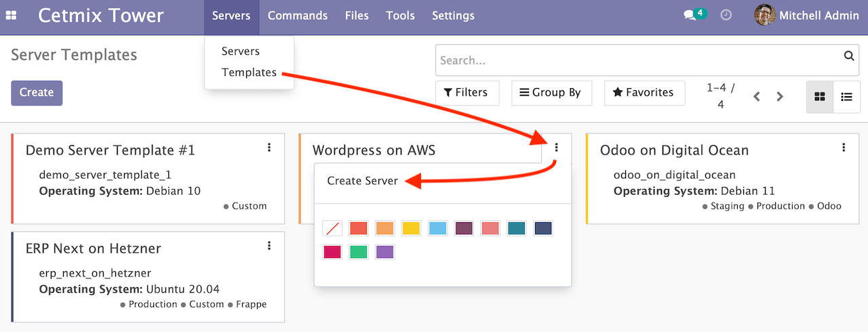Open the ERP Next on Hetzner card

click(148, 277)
